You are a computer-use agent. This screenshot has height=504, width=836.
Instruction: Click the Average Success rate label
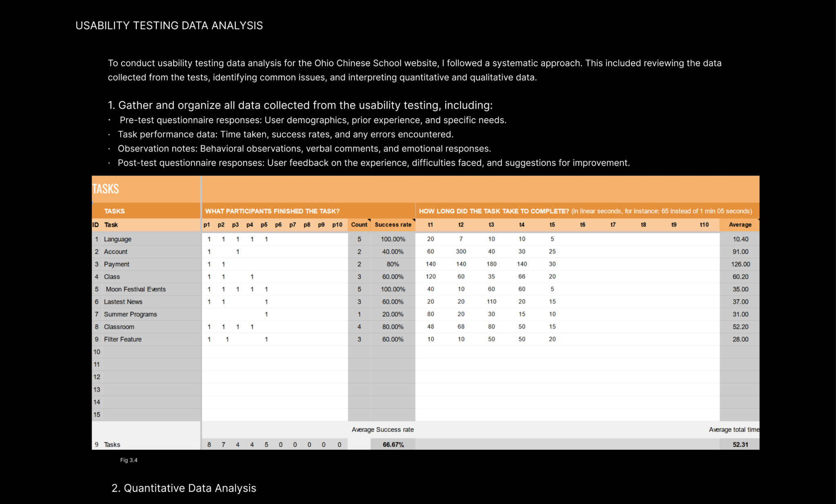382,430
